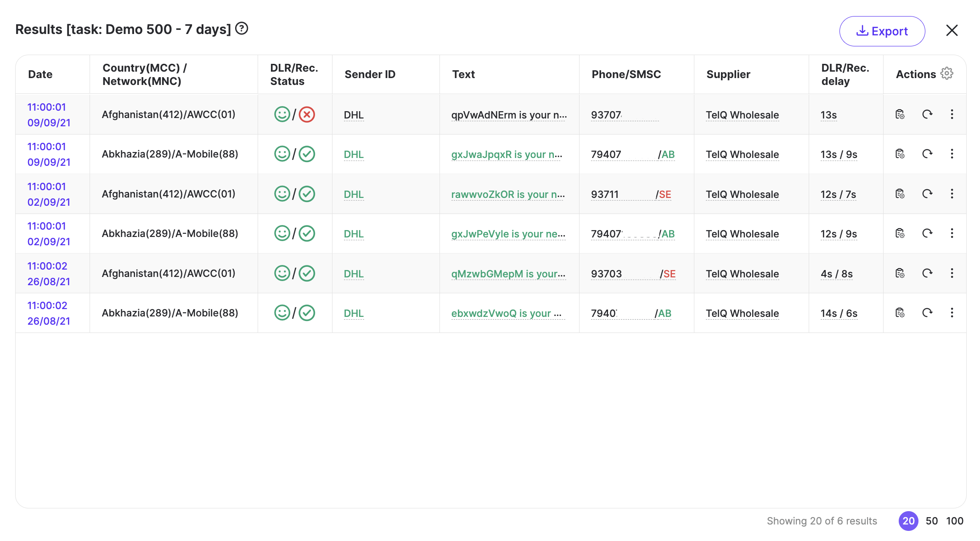
Task: Retry the Abkhazia 09/09/21 test row
Action: pos(927,154)
